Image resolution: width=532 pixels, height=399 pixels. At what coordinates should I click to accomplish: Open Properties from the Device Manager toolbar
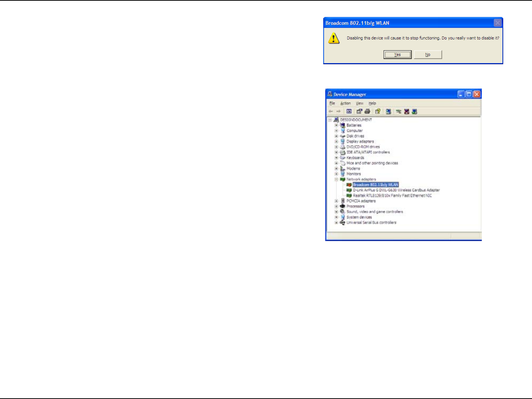(359, 111)
